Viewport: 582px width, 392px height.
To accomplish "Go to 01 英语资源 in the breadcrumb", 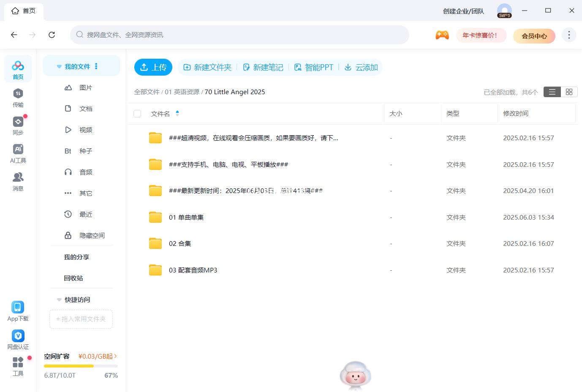I will coord(182,92).
